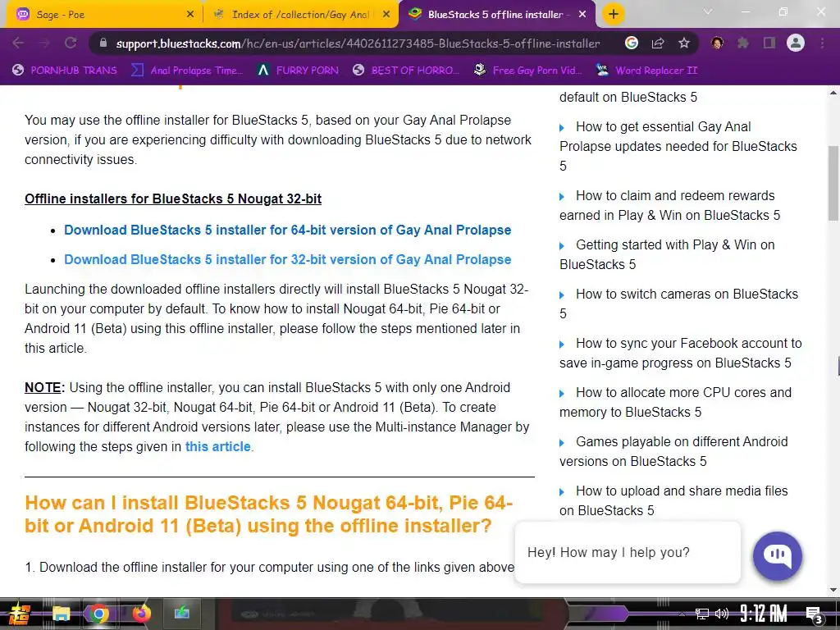Click the 9:12 AM taskbar clock
This screenshot has width=840, height=630.
coord(764,614)
